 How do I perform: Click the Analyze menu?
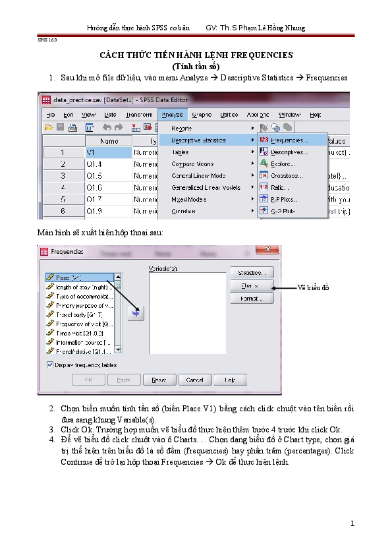(173, 115)
